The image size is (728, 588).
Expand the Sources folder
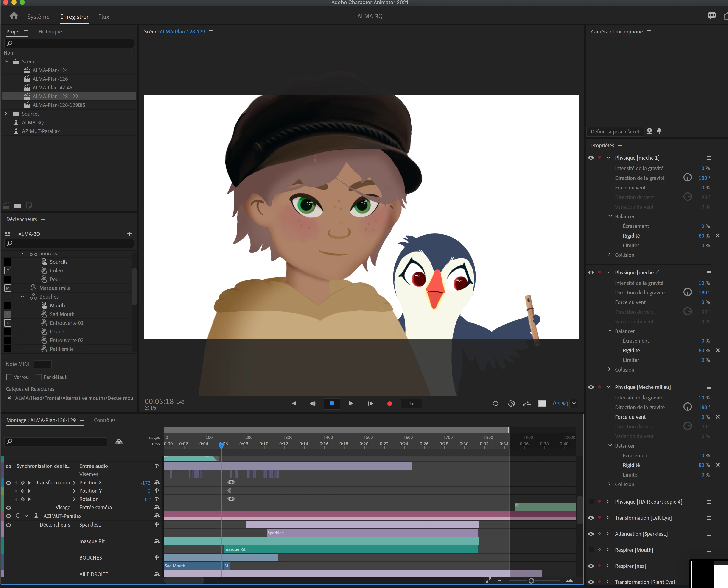coord(6,114)
